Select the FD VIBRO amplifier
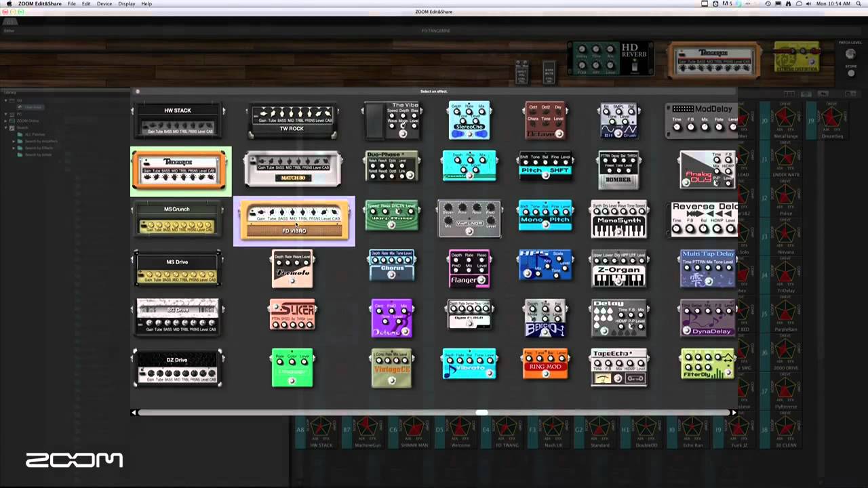 [x=294, y=222]
